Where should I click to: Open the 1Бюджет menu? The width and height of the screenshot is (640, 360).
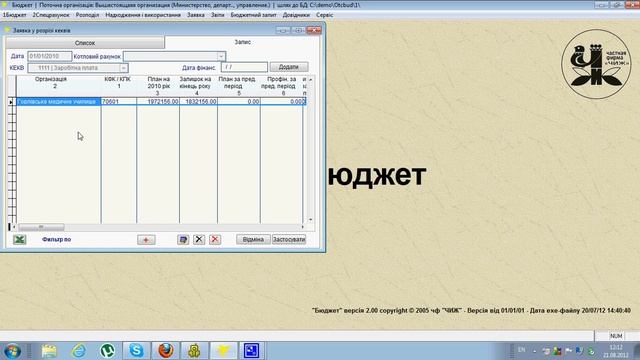(15, 15)
